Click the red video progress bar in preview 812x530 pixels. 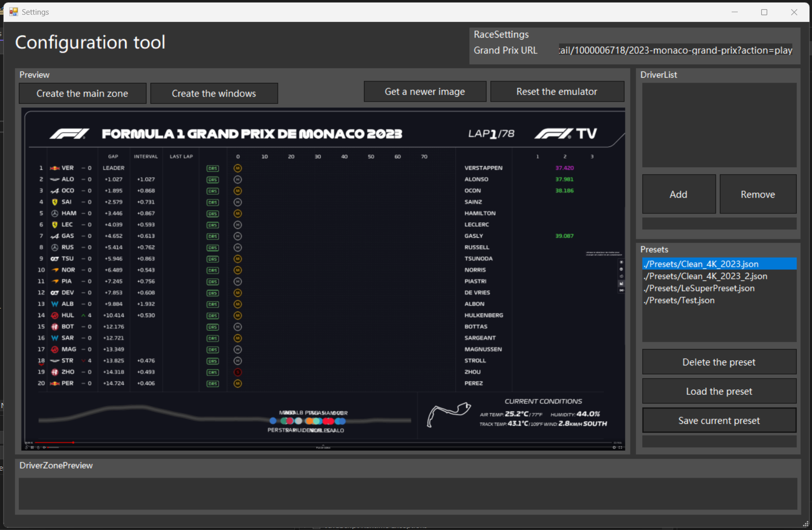click(54, 443)
